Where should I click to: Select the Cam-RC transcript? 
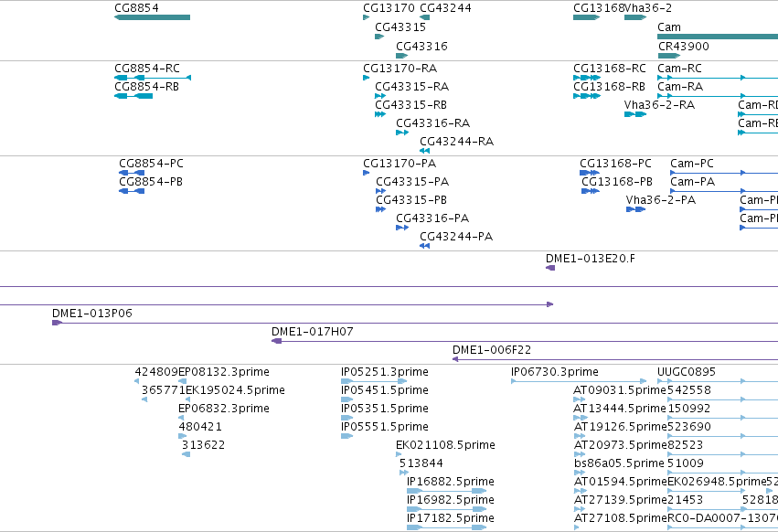click(718, 78)
